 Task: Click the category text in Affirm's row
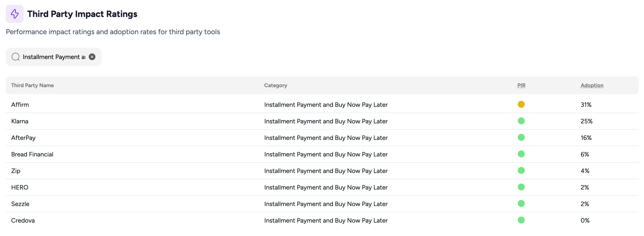coord(326,105)
